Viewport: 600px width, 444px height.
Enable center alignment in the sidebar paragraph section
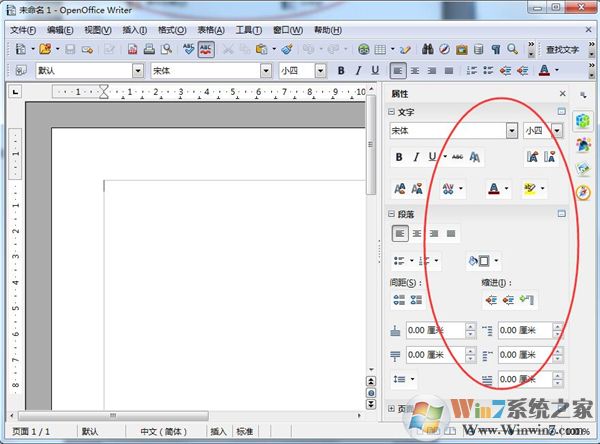point(417,234)
